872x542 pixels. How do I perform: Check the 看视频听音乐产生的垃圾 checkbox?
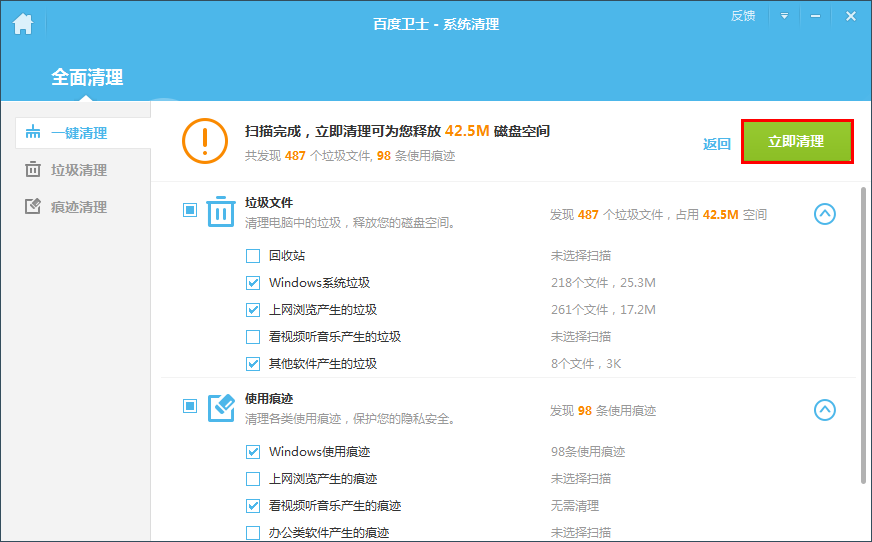[253, 337]
